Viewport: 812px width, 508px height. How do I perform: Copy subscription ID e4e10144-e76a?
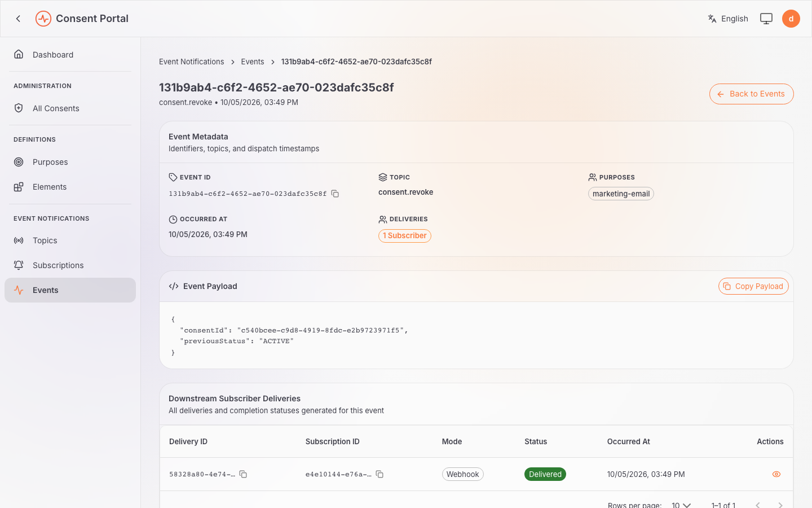(379, 474)
